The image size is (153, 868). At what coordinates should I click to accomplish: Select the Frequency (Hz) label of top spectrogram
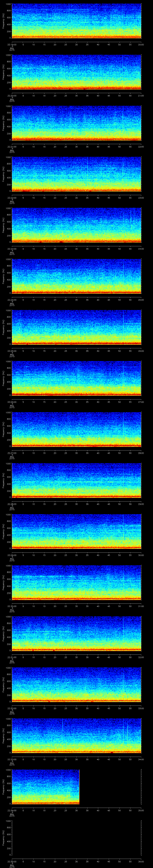pos(3,21)
